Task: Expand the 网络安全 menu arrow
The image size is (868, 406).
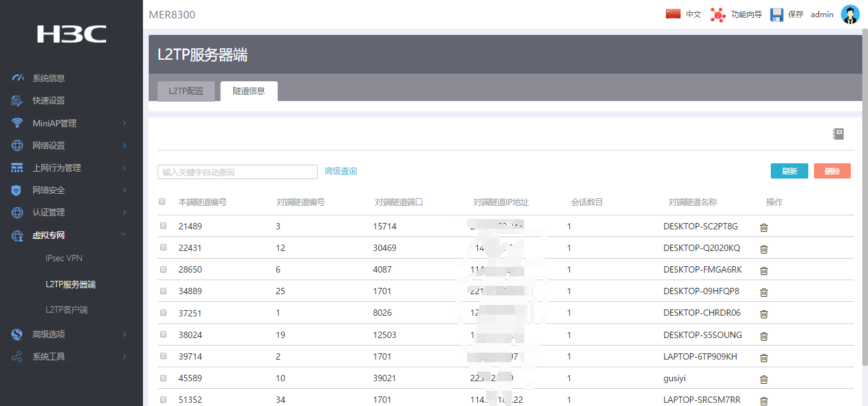Action: tap(124, 190)
